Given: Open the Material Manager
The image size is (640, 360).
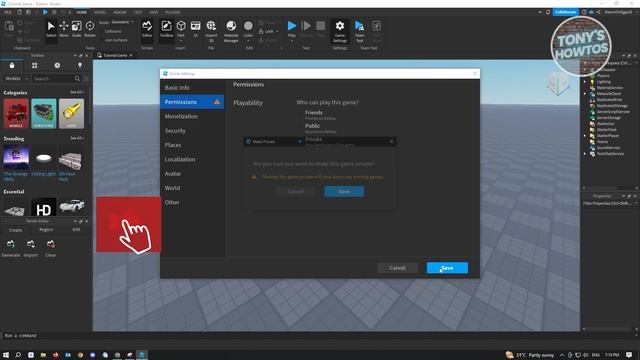Looking at the screenshot, I should (x=231, y=31).
